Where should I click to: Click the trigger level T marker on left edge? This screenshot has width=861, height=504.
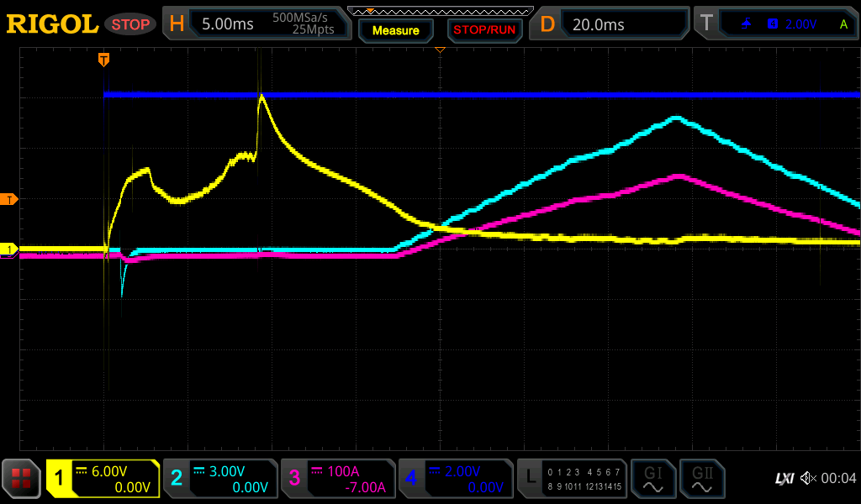click(x=10, y=199)
